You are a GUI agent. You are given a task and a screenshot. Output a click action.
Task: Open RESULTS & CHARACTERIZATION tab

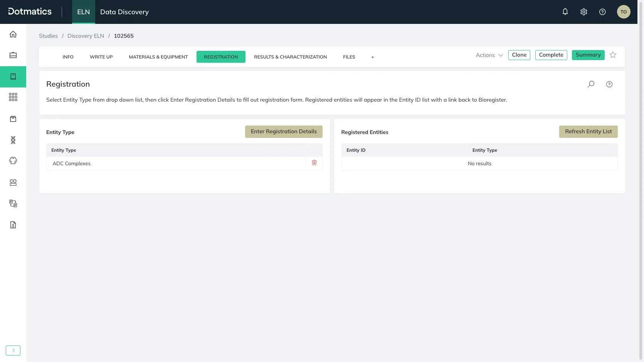(290, 57)
